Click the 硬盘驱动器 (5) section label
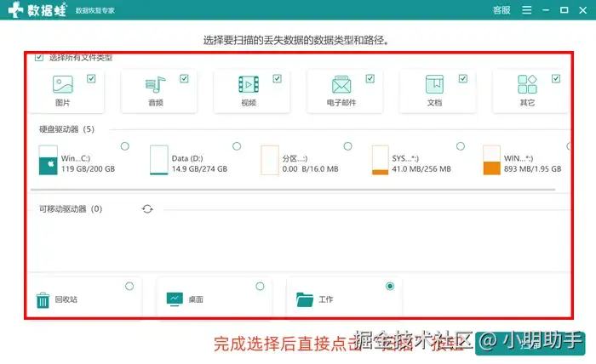Viewport: 596px width, 364px height. tap(67, 129)
